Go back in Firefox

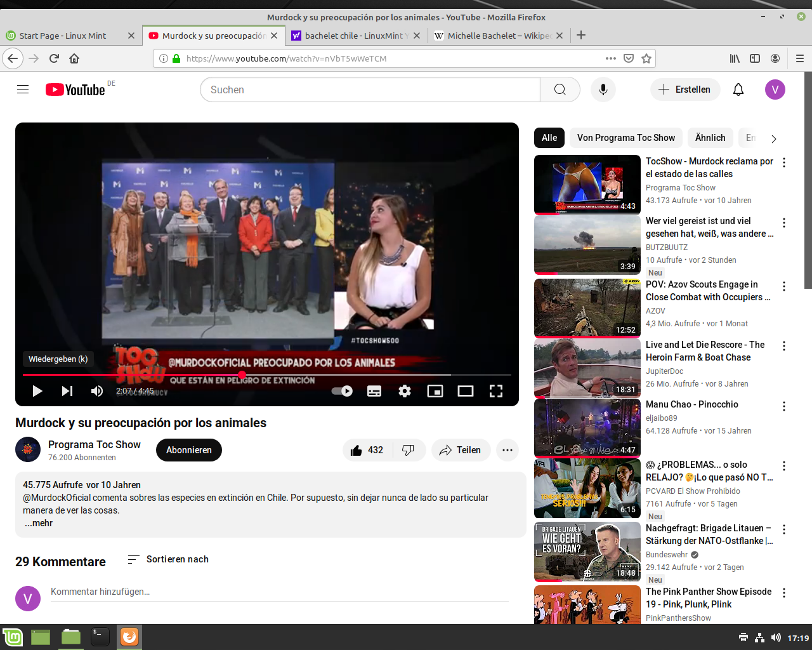coord(13,58)
